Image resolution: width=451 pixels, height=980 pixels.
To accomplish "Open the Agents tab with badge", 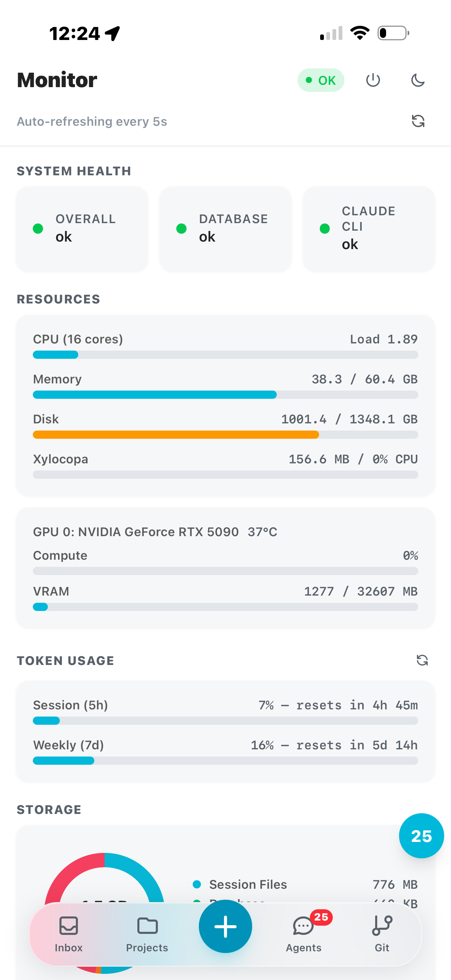I will click(304, 934).
